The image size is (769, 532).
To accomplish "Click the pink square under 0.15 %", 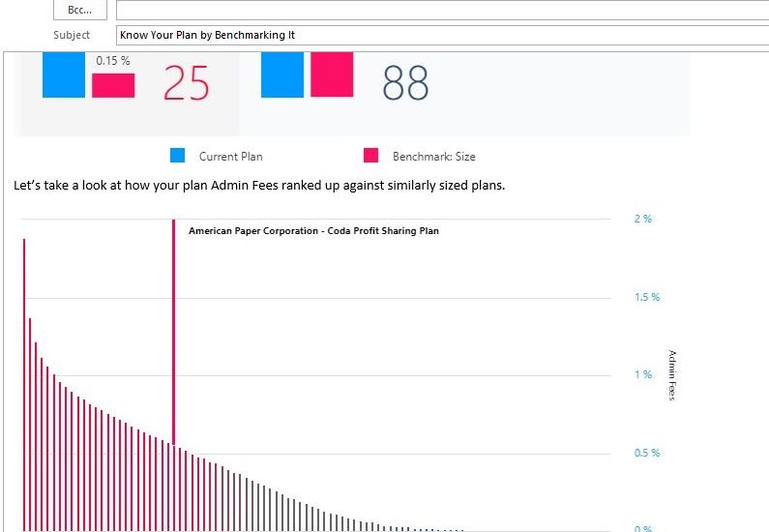I will point(113,85).
